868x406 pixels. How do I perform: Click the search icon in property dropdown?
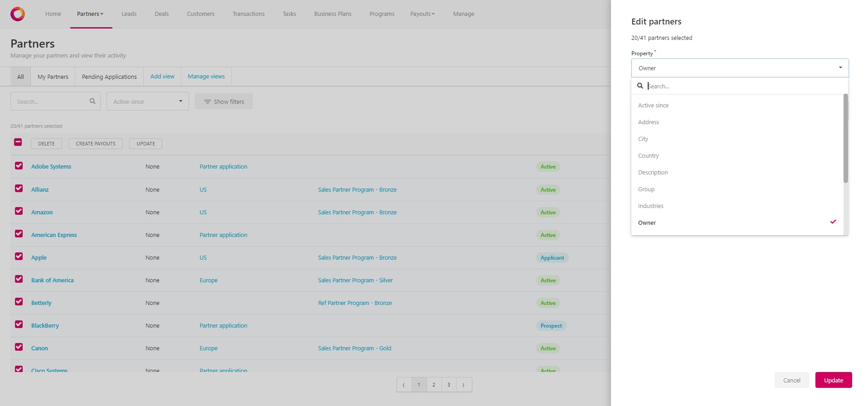[x=640, y=86]
